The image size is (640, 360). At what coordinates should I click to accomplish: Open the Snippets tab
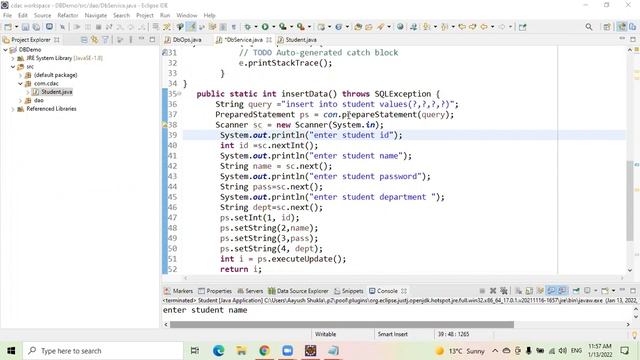click(349, 291)
